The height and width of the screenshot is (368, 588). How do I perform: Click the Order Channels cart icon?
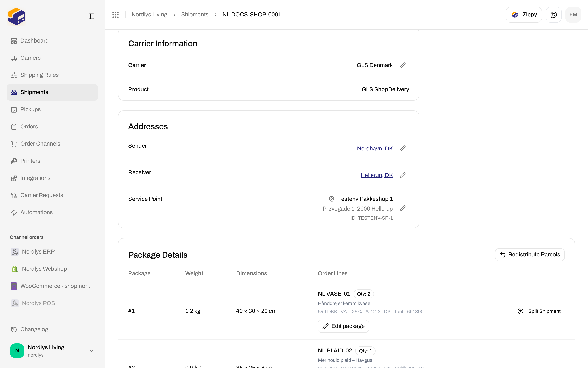[x=14, y=144]
